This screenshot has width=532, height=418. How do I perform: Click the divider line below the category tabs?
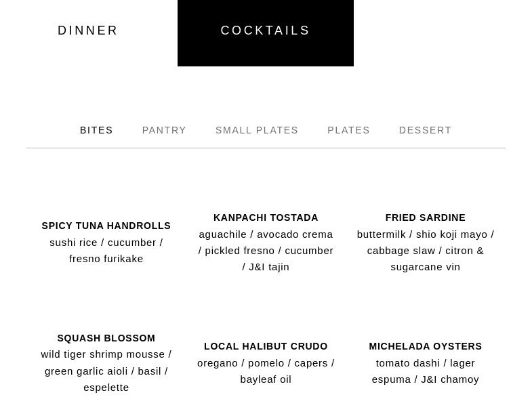tap(266, 148)
